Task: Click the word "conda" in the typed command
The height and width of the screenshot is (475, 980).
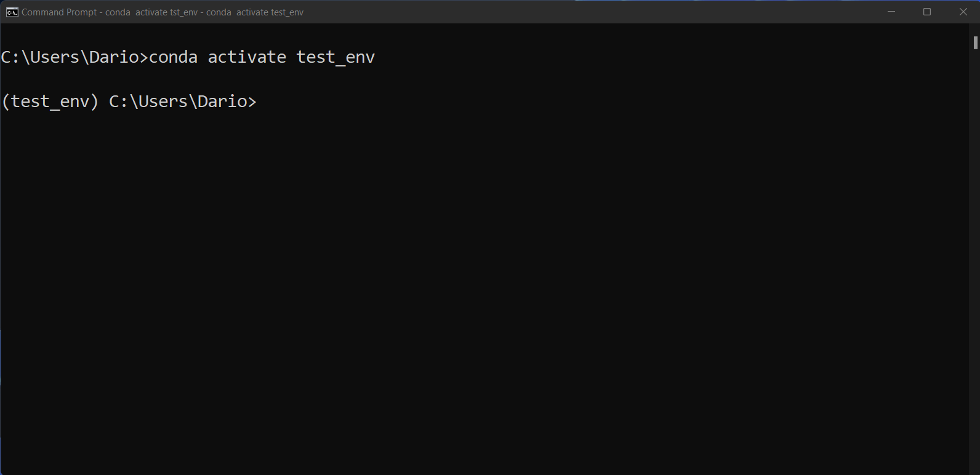Action: click(x=173, y=57)
